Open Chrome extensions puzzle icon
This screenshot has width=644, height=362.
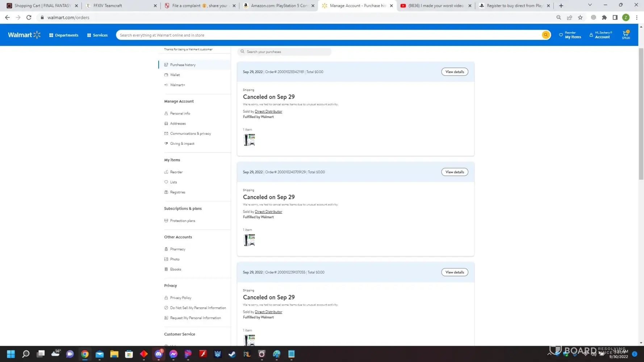(x=604, y=17)
